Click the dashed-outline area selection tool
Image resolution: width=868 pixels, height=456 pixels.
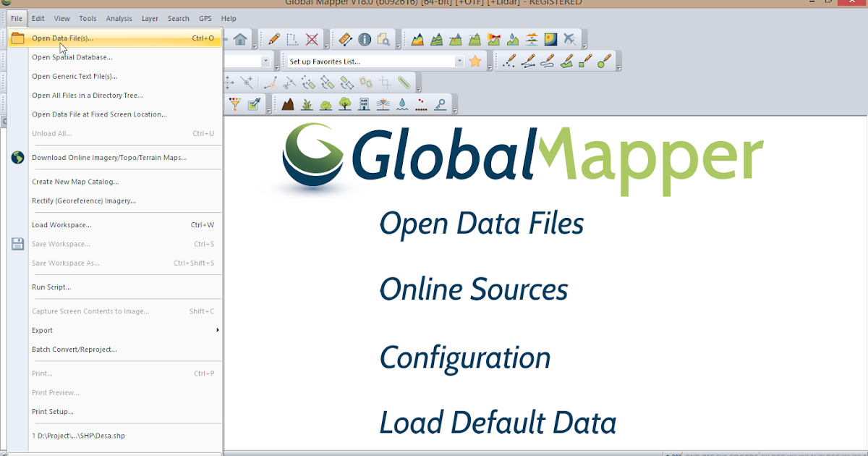click(293, 39)
